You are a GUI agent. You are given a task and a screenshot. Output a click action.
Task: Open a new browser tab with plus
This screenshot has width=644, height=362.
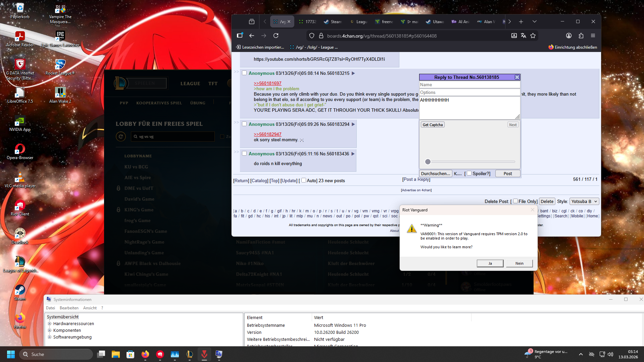521,21
